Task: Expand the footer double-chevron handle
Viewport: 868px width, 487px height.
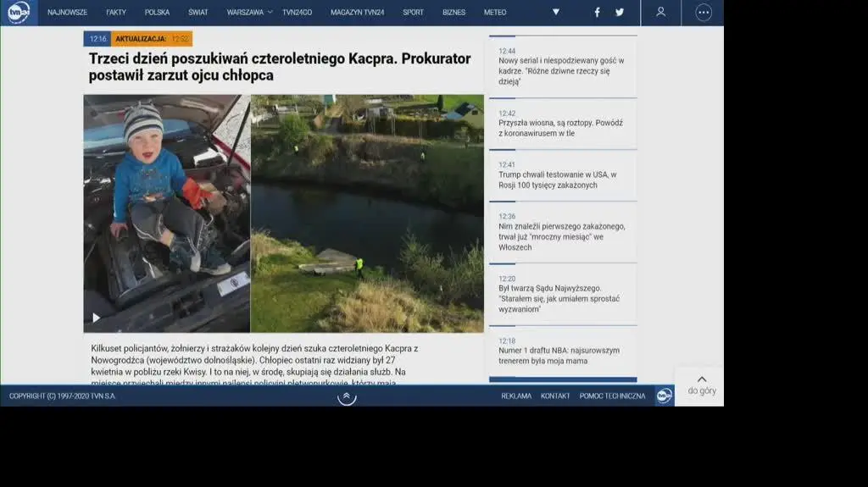Action: pos(347,396)
